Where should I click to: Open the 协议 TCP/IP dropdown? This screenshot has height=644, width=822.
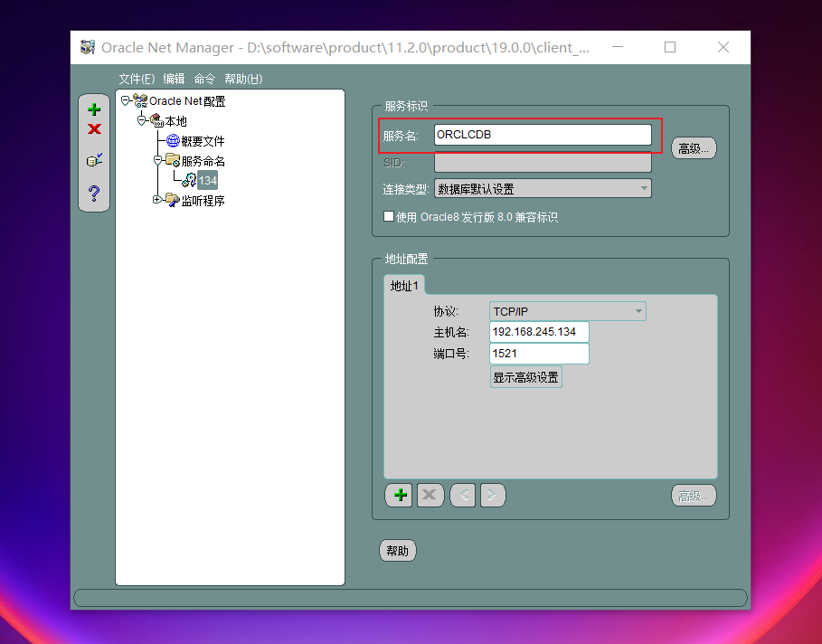click(568, 311)
